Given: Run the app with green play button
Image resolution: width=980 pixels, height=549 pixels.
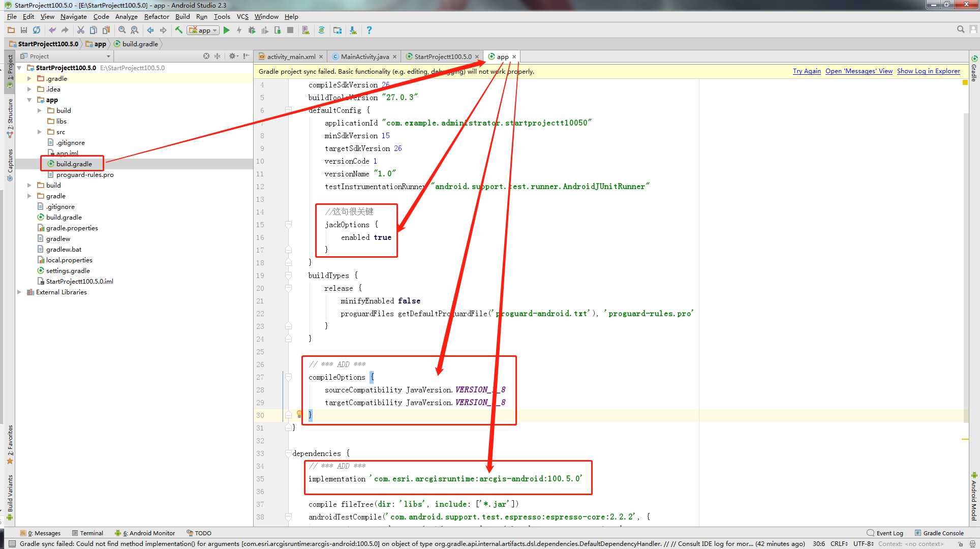Looking at the screenshot, I should point(227,30).
